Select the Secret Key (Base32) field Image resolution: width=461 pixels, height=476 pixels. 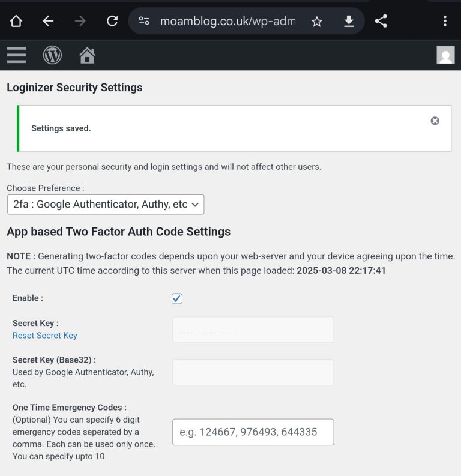(x=253, y=372)
